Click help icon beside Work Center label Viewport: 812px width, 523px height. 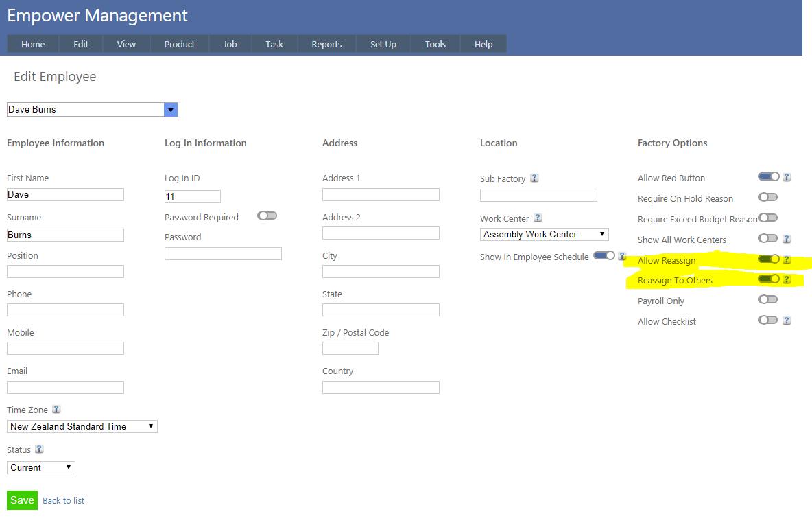click(x=538, y=218)
